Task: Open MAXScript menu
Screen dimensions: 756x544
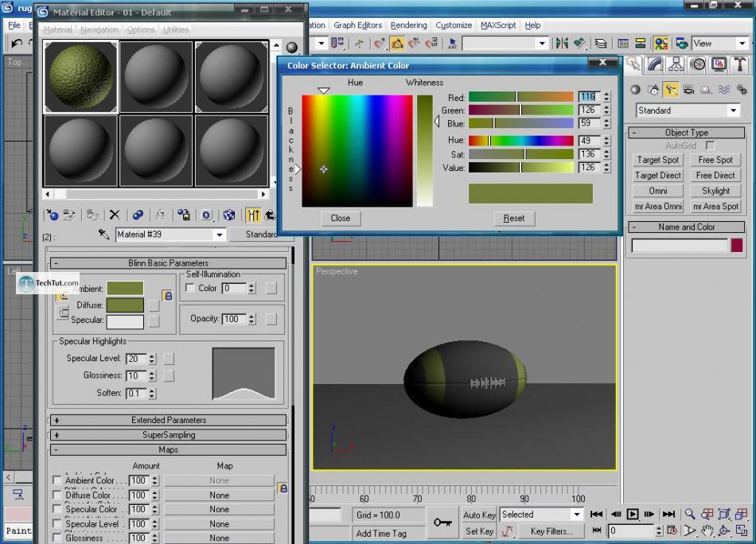Action: point(498,25)
